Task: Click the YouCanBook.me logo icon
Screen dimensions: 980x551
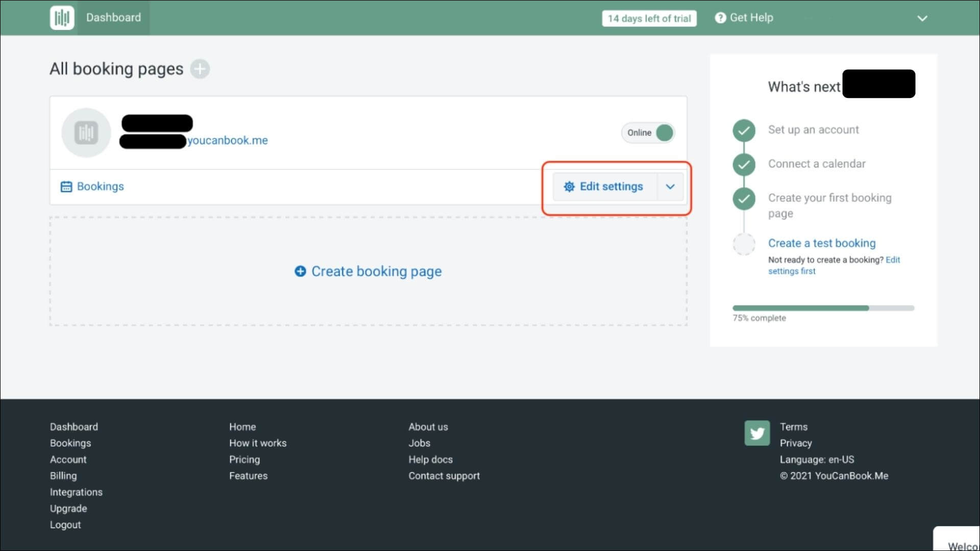Action: 62,18
